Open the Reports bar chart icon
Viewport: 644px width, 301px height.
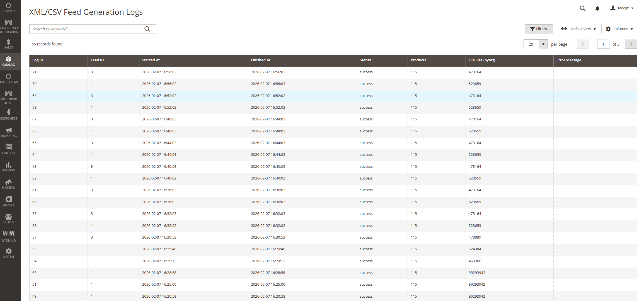pos(9,167)
